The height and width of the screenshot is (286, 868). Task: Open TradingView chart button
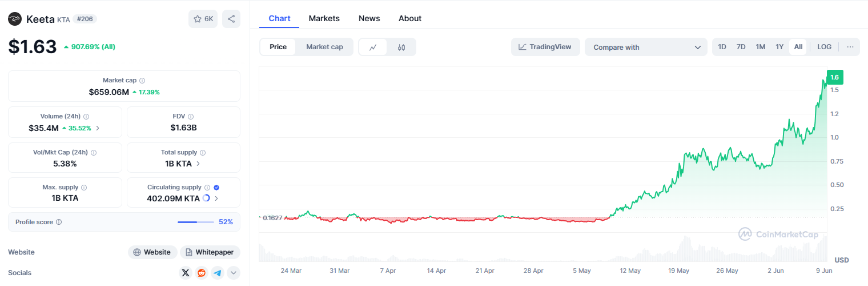tap(545, 47)
